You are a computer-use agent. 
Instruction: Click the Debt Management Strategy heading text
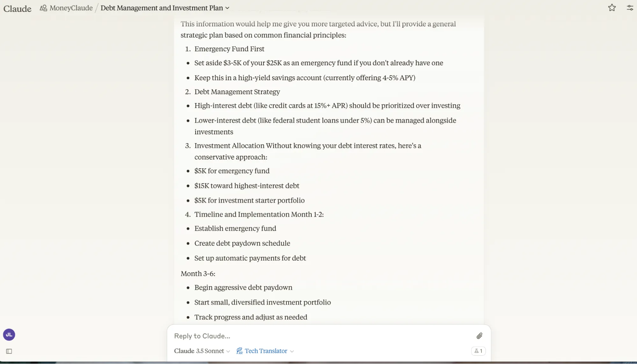237,92
